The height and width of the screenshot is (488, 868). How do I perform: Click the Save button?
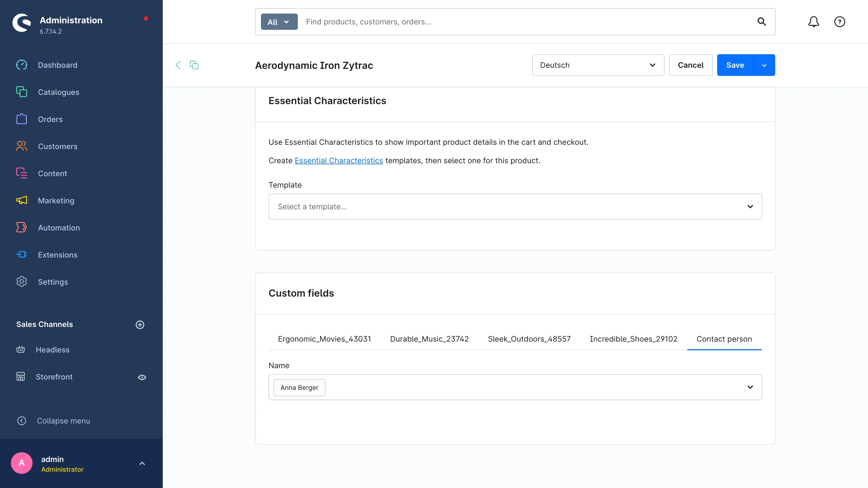coord(735,65)
